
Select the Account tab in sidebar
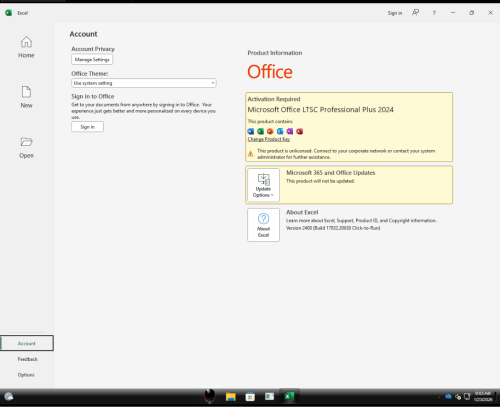pyautogui.click(x=27, y=343)
